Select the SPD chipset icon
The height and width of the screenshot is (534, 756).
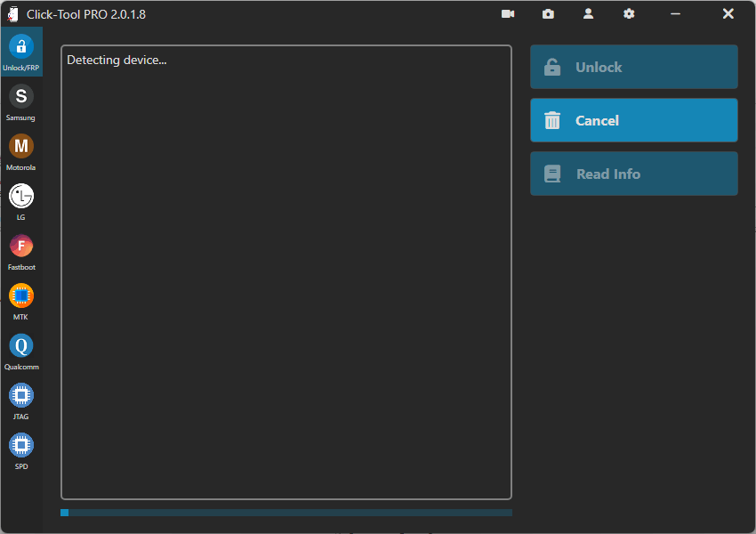[20, 445]
